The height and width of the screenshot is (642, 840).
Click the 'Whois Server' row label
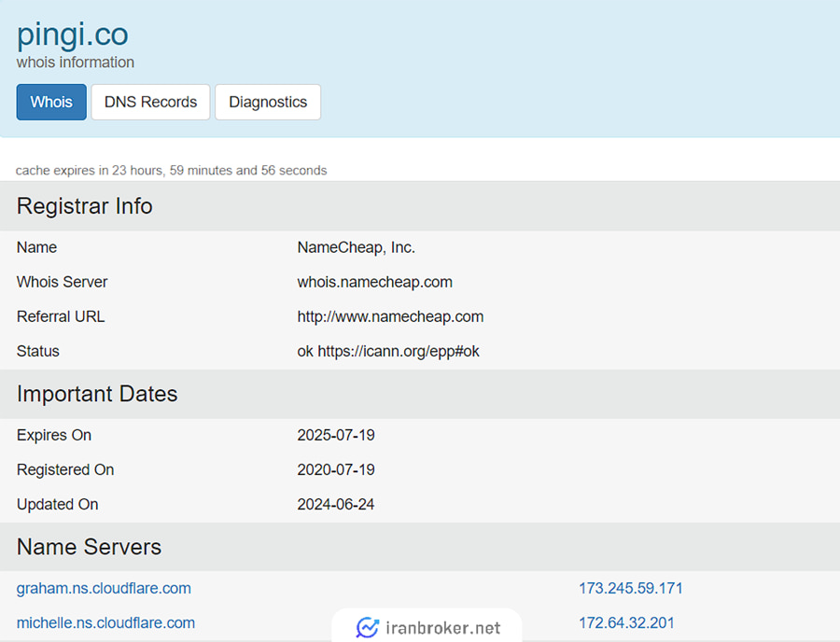click(63, 282)
